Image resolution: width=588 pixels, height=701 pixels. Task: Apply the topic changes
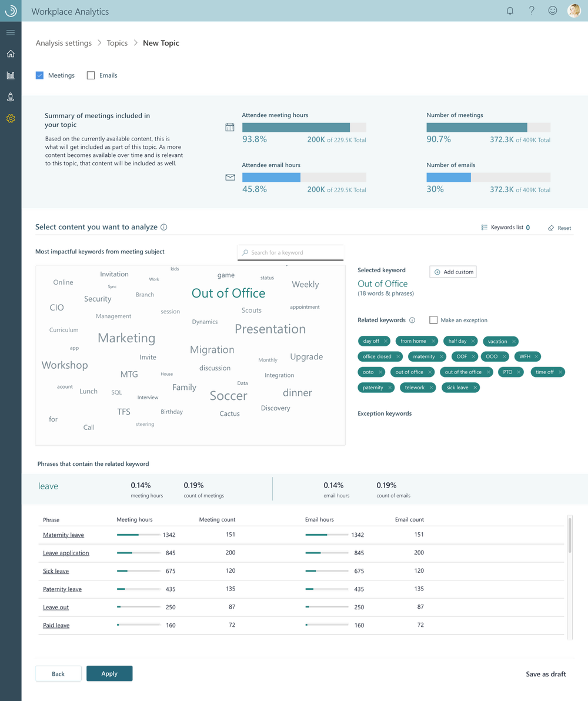109,673
